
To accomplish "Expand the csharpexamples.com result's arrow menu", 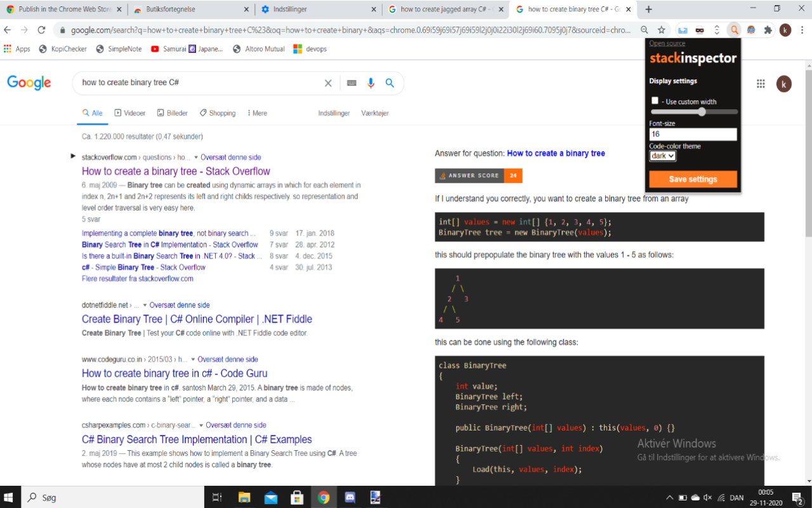I will click(201, 425).
